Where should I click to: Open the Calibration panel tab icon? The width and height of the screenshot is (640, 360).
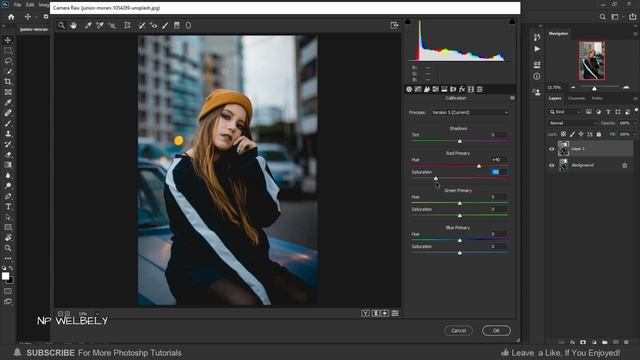click(471, 89)
